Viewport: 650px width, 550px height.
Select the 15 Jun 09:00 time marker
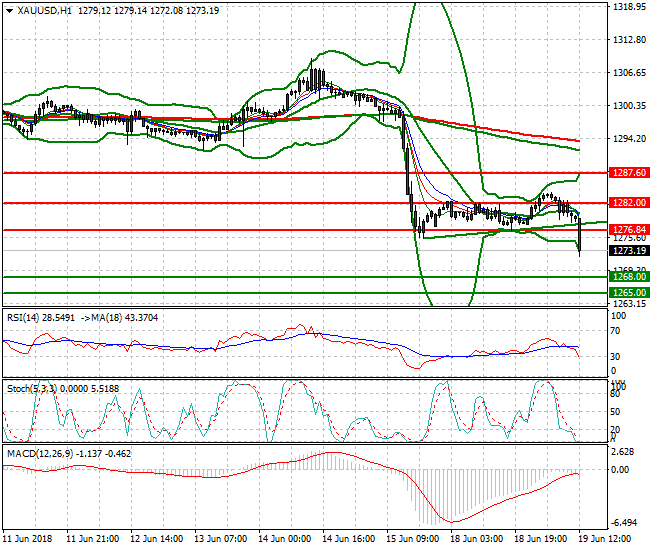[412, 538]
